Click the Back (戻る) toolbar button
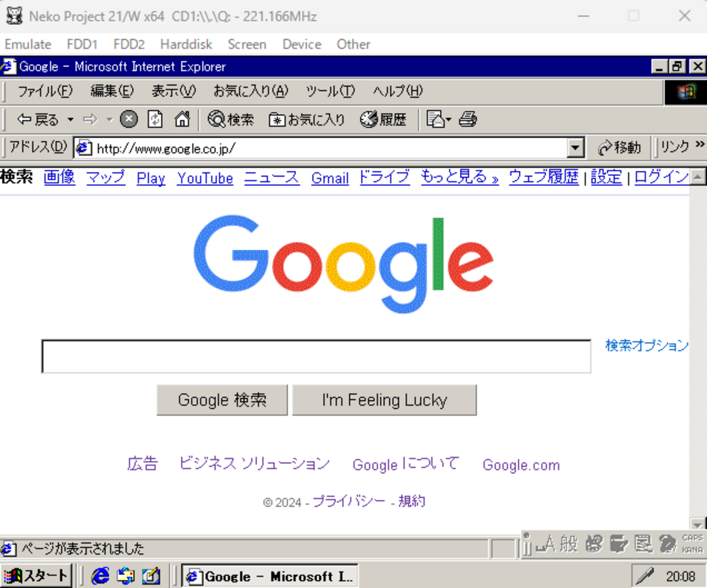 pos(37,119)
